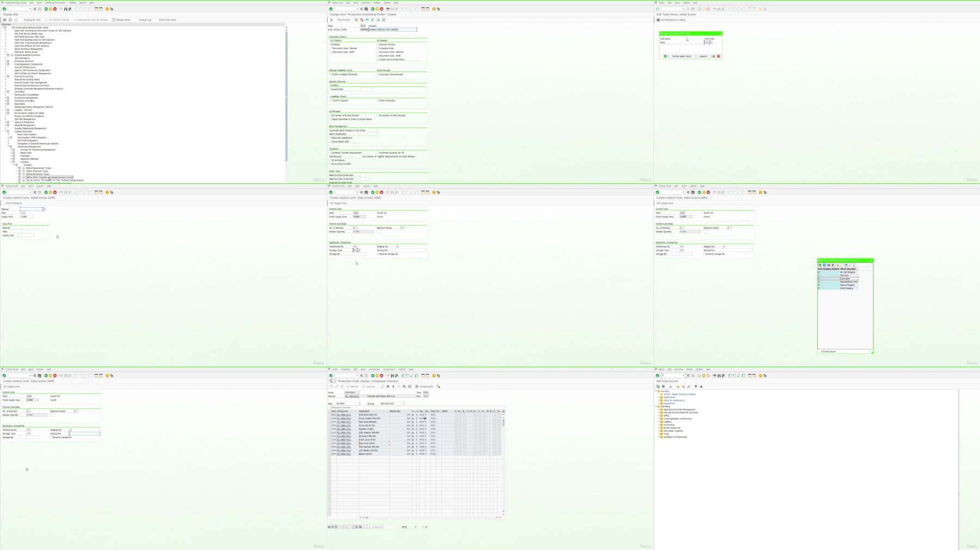Click the up arrow icon in SAP Easy Access toolbar
Screen dimensions: 980x550
(x=701, y=386)
